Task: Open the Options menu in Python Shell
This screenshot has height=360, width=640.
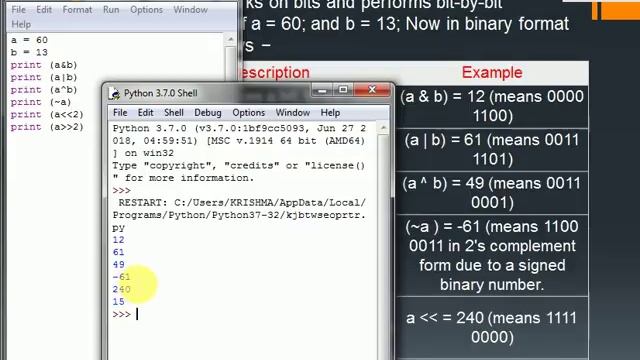Action: click(249, 113)
